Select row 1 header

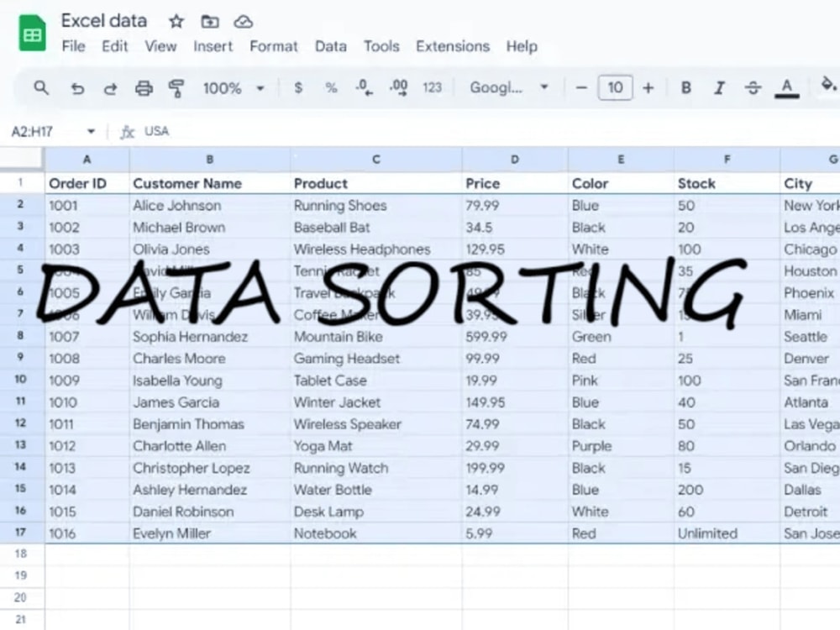[22, 182]
